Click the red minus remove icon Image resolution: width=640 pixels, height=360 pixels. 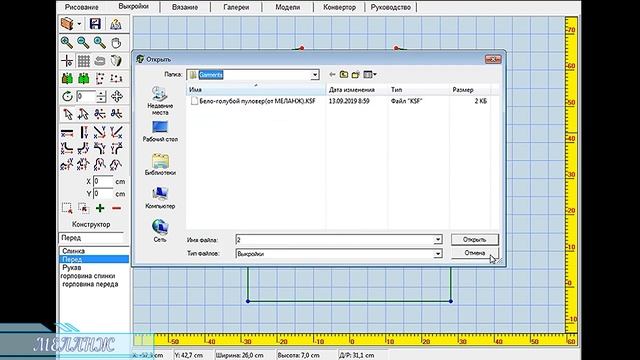(x=116, y=208)
